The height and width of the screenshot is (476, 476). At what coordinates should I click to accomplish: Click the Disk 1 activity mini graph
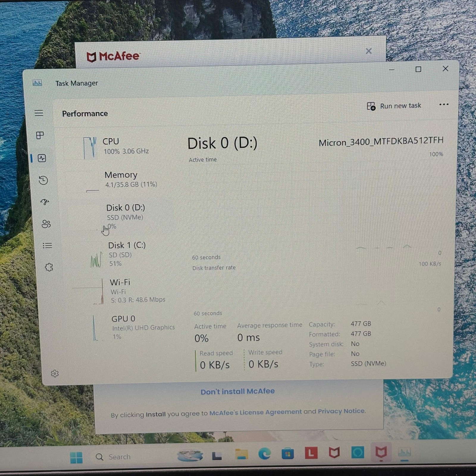pyautogui.click(x=96, y=260)
